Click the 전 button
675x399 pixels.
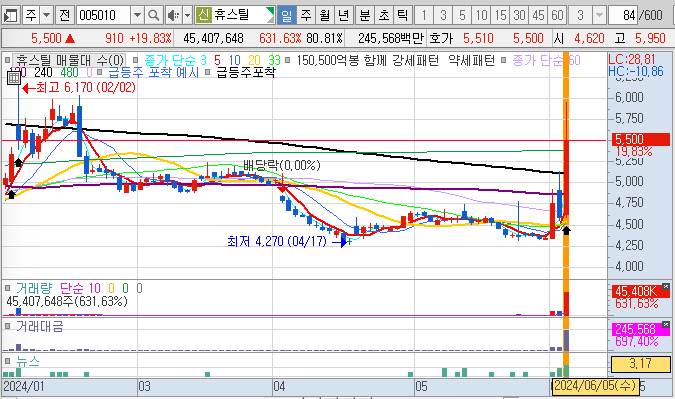[x=64, y=16]
